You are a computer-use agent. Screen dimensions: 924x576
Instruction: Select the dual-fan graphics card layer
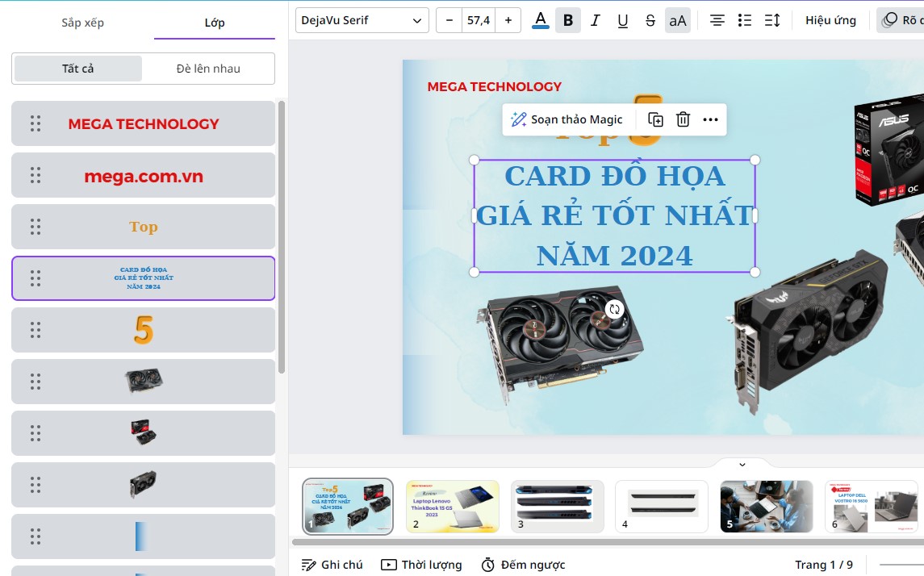pos(143,382)
